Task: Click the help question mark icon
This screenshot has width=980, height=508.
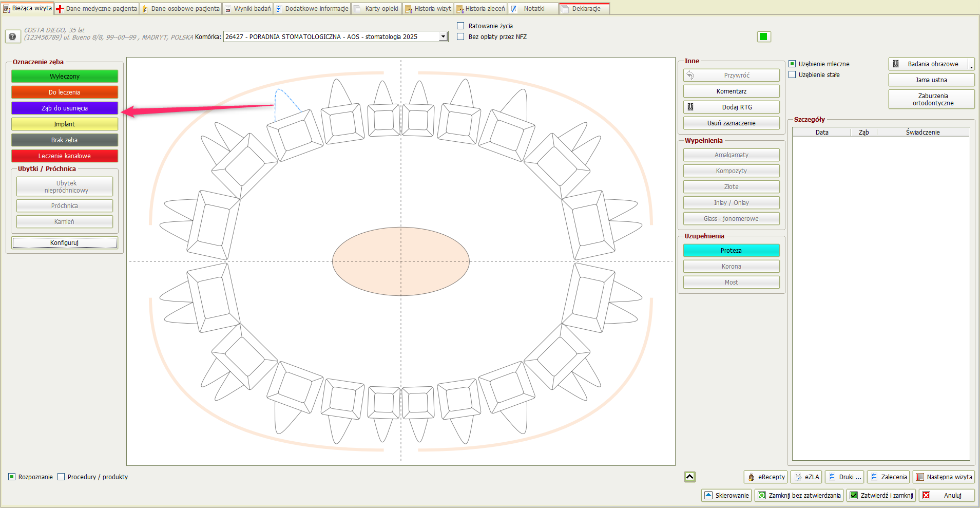Action: [13, 36]
